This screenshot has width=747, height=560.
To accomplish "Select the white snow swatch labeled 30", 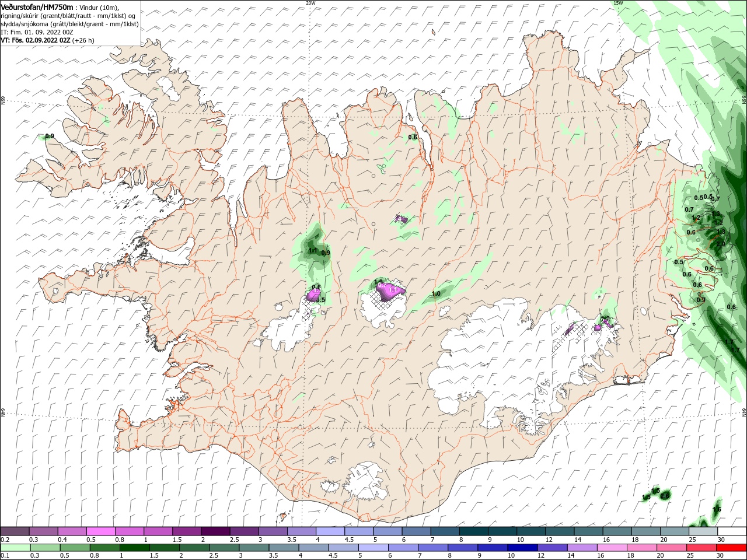I will [x=732, y=531].
